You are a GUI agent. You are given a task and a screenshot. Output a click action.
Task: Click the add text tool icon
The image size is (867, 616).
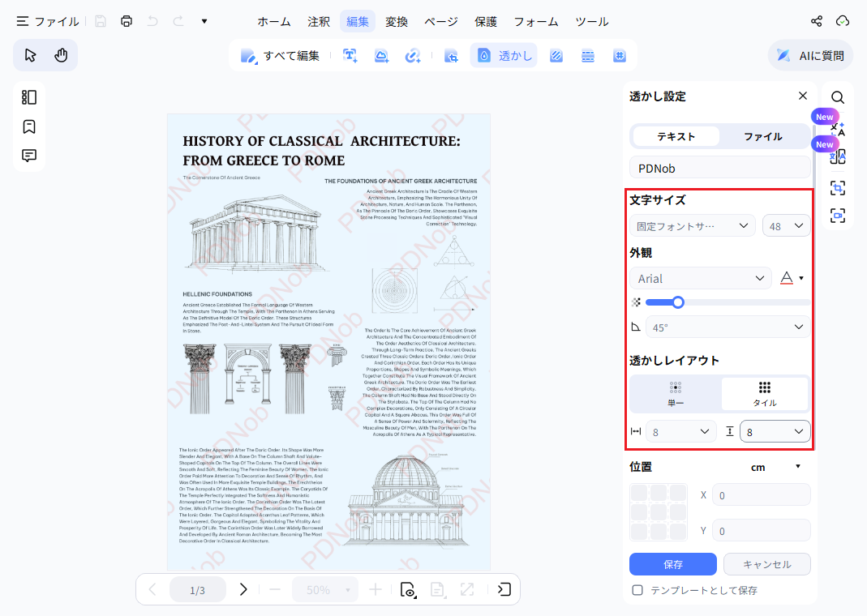click(350, 55)
